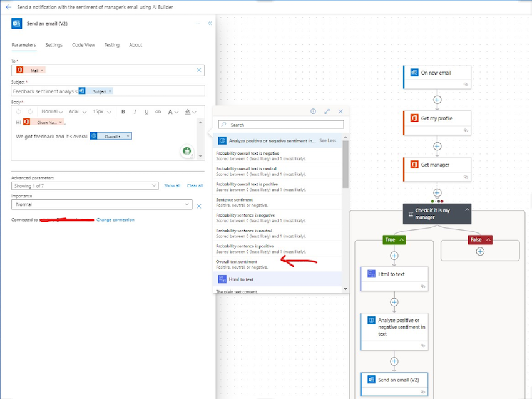
Task: Switch to the Code View tab
Action: pyautogui.click(x=83, y=45)
